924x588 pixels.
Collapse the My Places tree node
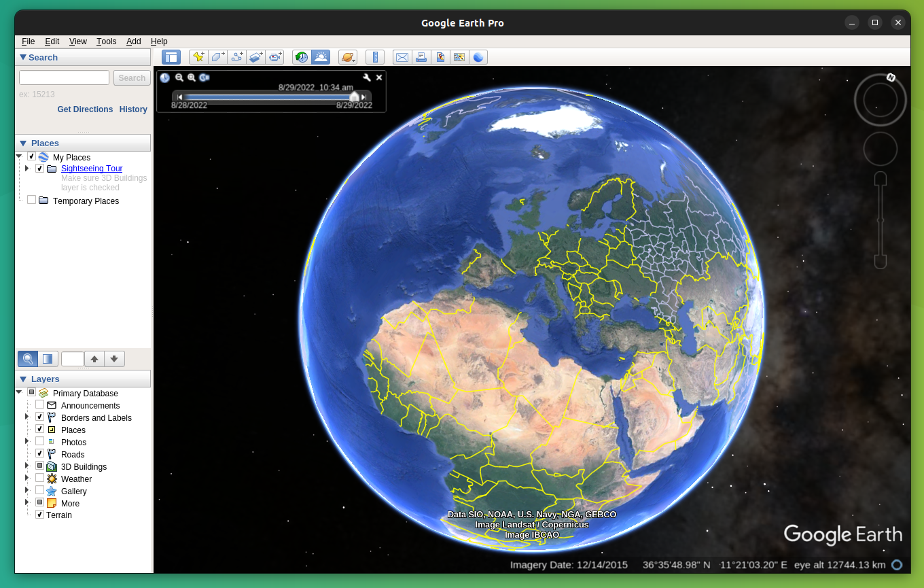[19, 156]
